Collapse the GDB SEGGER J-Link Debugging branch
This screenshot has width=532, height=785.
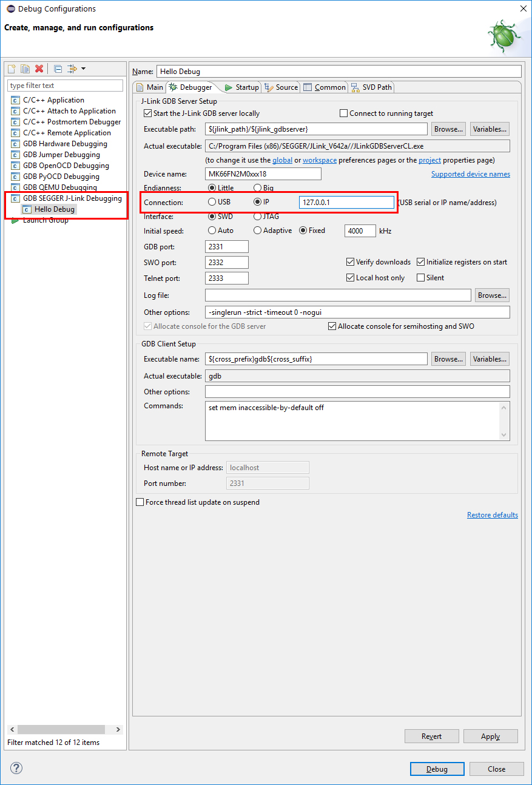[11, 198]
